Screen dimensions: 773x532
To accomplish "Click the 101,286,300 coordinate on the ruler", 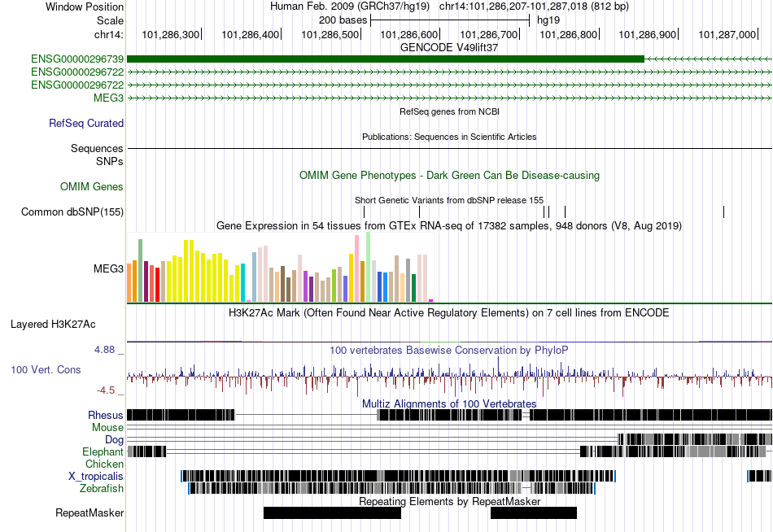I will click(x=171, y=34).
